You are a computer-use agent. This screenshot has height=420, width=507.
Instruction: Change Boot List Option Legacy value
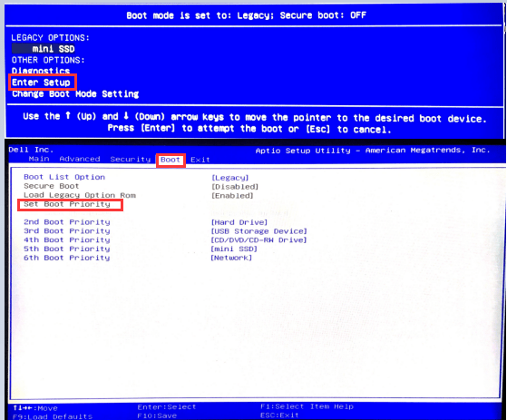(x=229, y=178)
